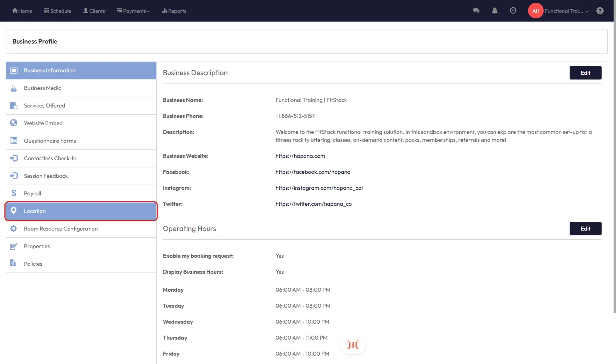The width and height of the screenshot is (616, 364).
Task: Open the hapana.com business website link
Action: point(300,156)
